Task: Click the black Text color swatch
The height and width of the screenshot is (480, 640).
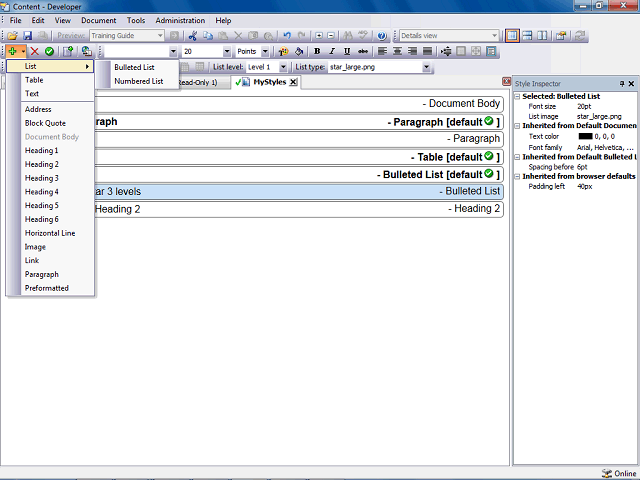Action: tap(585, 136)
